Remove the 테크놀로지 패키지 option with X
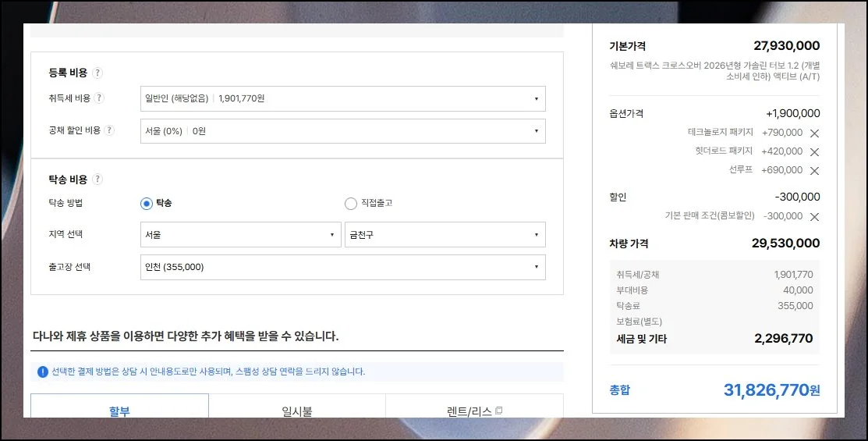 pos(814,133)
